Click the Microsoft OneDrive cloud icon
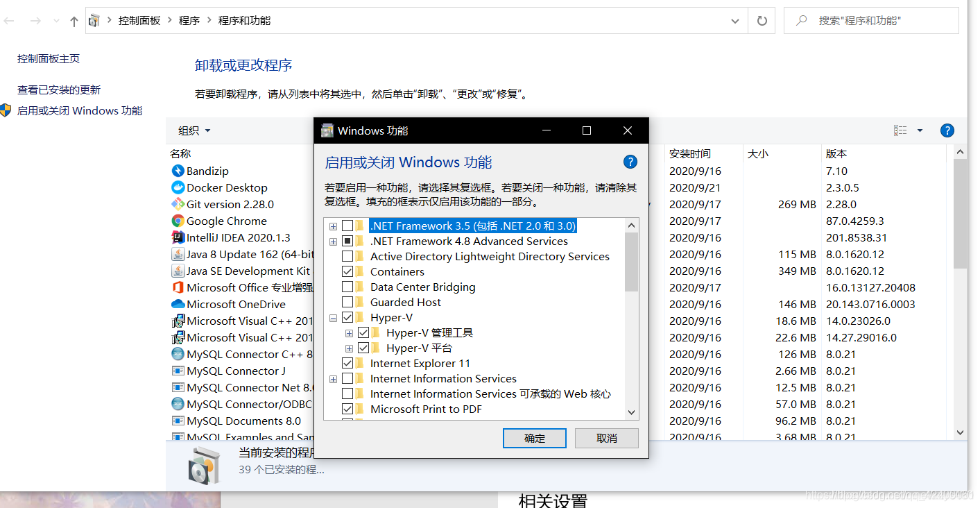The width and height of the screenshot is (980, 508). [x=178, y=304]
